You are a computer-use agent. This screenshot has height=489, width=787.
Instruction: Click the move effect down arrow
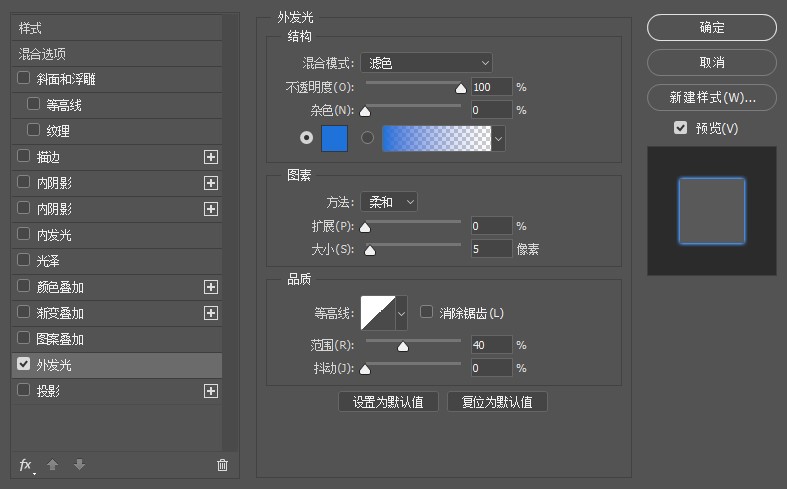(x=79, y=465)
